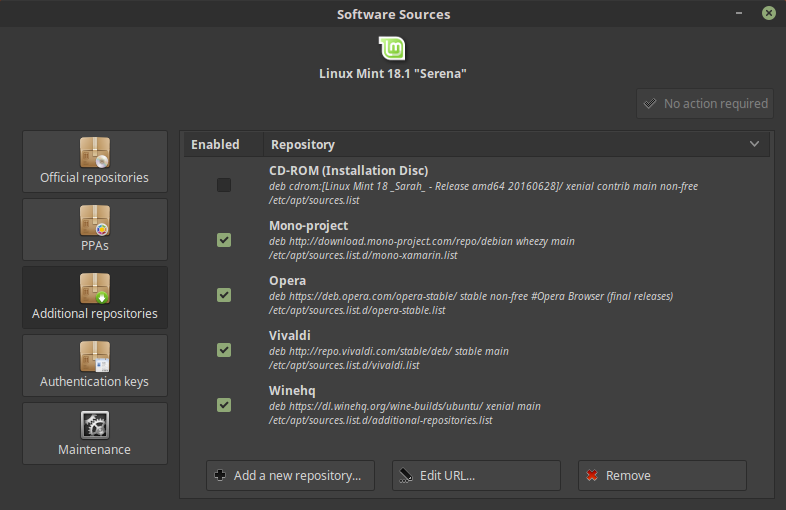Viewport: 786px width, 510px height.
Task: Open the Official repositories section
Action: click(x=95, y=161)
